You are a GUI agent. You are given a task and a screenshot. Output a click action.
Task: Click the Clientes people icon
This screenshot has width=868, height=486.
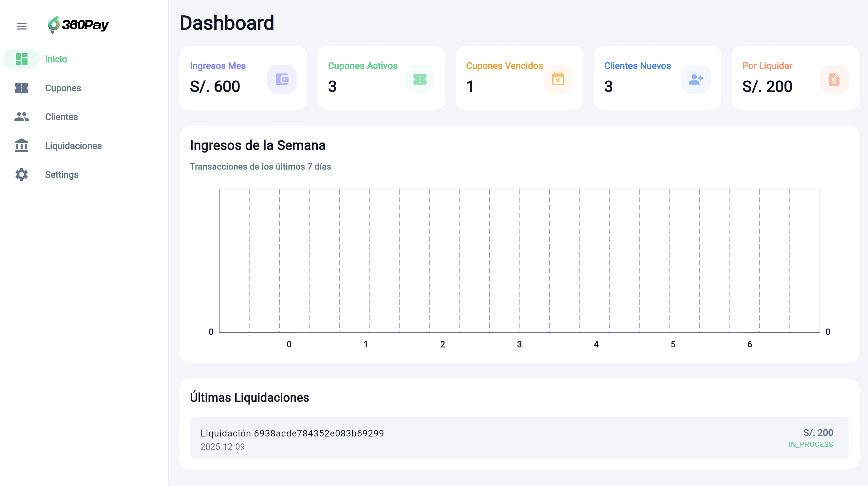[x=21, y=117]
